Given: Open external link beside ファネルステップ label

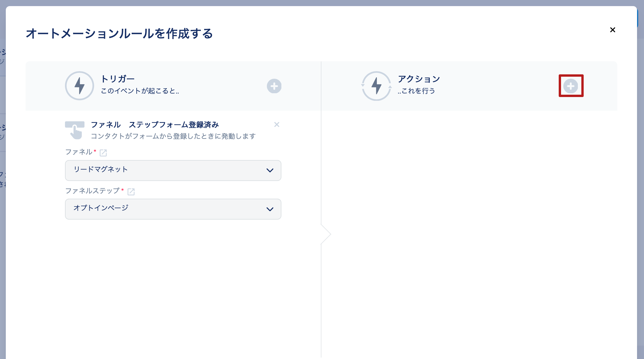Looking at the screenshot, I should (x=131, y=191).
